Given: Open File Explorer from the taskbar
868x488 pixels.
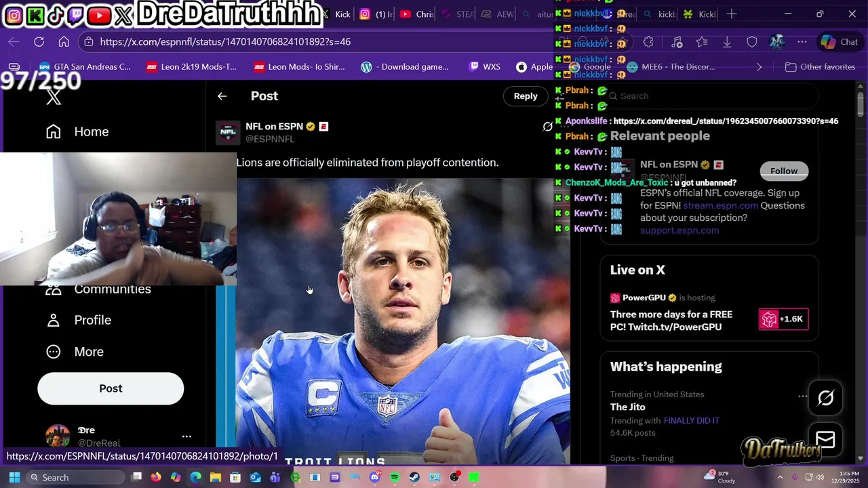Looking at the screenshot, I should pyautogui.click(x=215, y=477).
